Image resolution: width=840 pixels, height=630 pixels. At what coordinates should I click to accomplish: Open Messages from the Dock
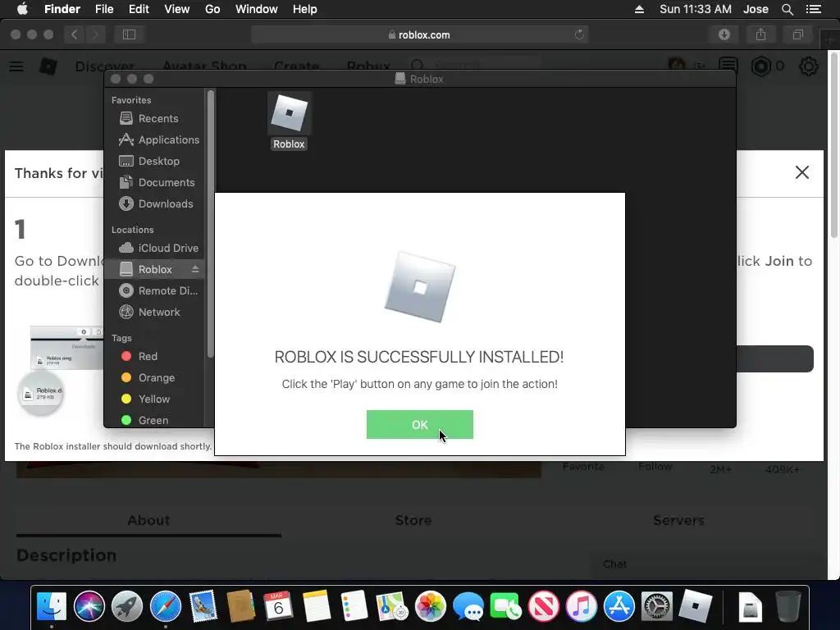tap(468, 606)
